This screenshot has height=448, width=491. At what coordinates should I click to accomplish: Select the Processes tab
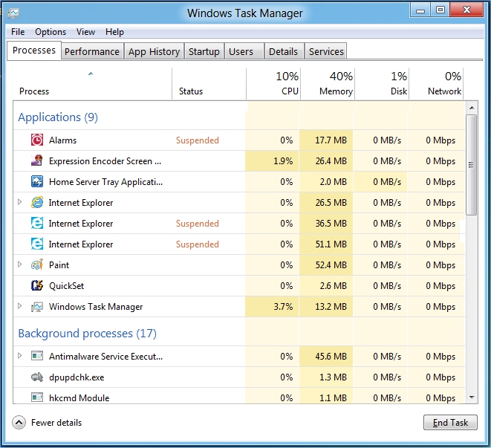[x=34, y=50]
